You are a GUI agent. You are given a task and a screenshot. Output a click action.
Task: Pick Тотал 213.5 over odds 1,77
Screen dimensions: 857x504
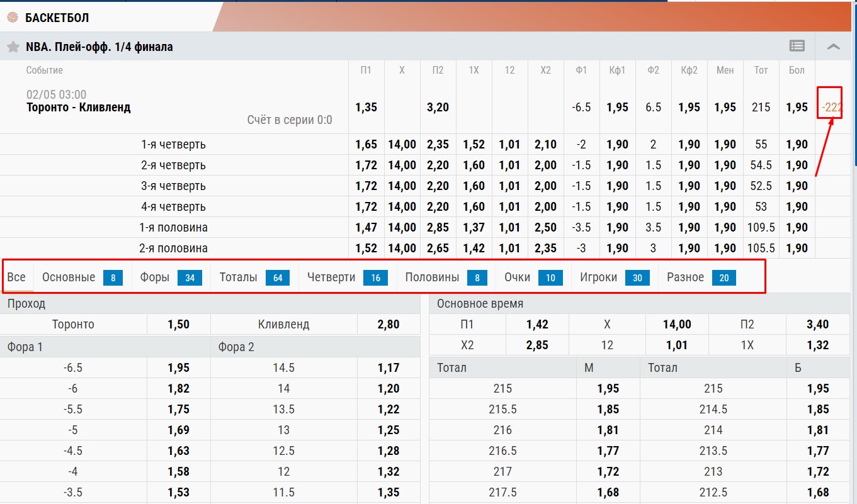[x=817, y=451]
